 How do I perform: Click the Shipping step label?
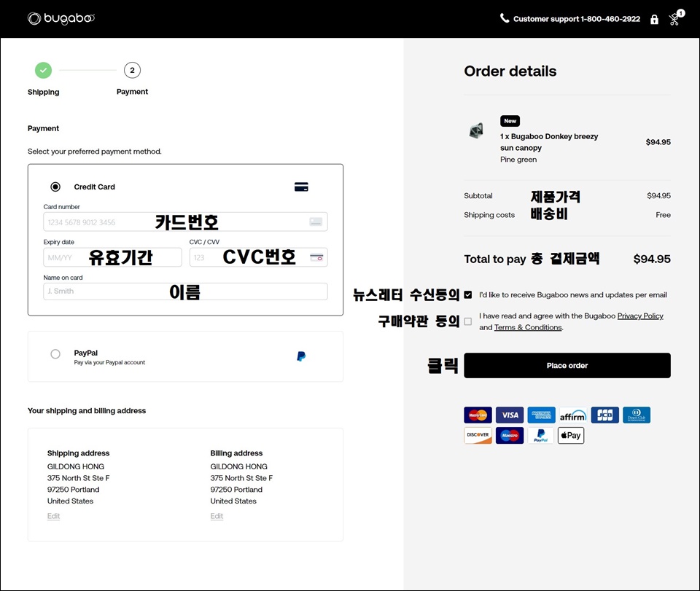tap(43, 92)
